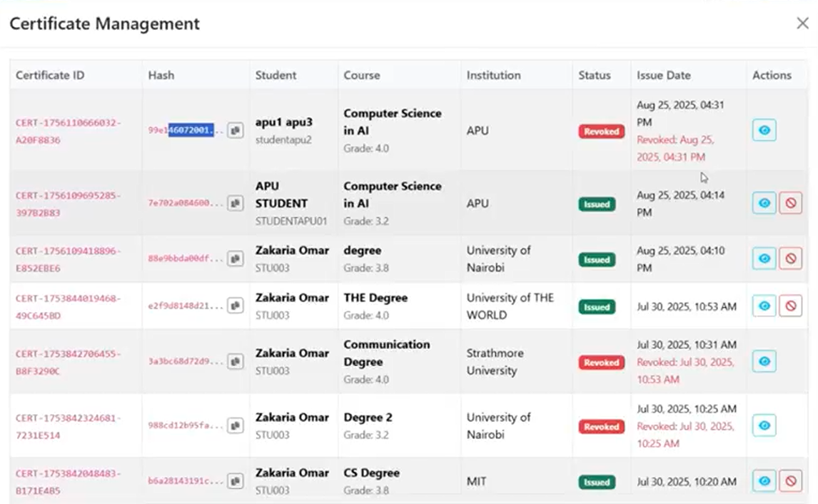
Task: Click the Revoked badge for apu1 apu3
Action: (601, 131)
